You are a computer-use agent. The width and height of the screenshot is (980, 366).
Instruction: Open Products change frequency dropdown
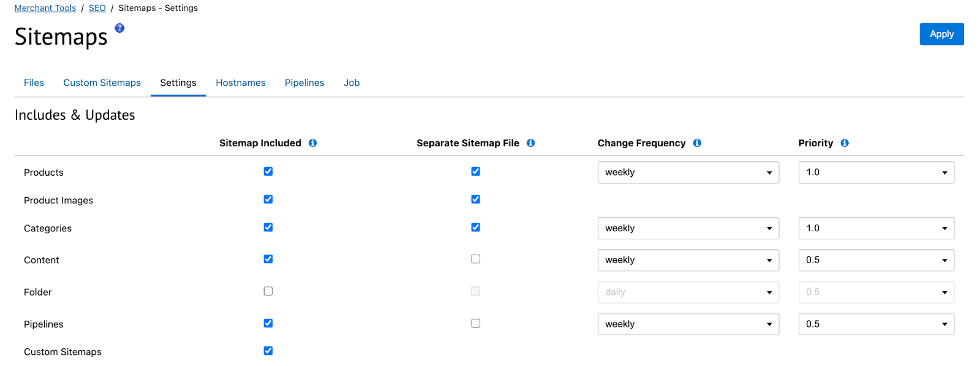(688, 172)
